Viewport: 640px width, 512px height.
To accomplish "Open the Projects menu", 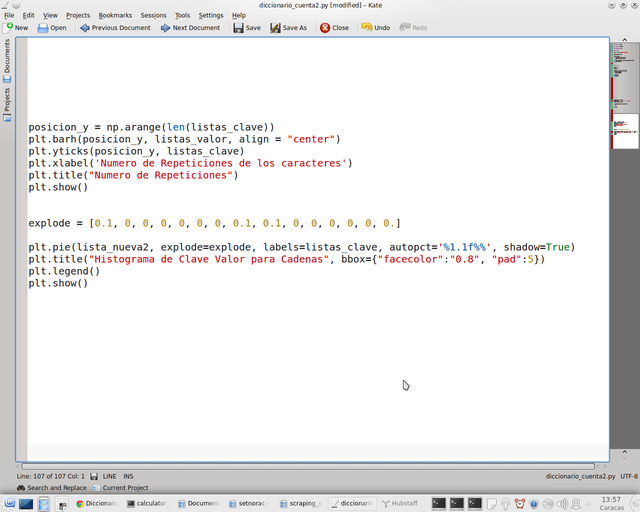I will click(x=78, y=16).
